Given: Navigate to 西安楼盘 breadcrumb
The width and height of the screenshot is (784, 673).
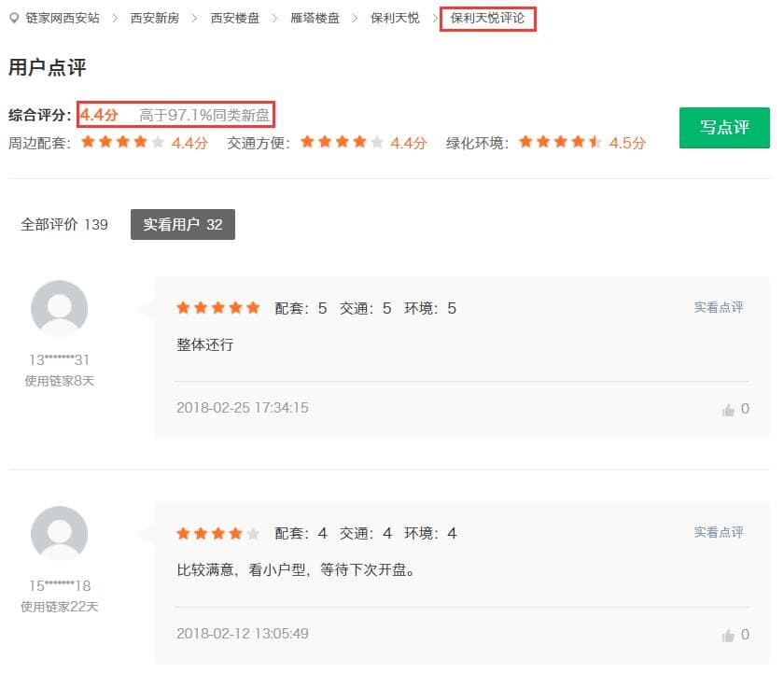Looking at the screenshot, I should (x=235, y=18).
